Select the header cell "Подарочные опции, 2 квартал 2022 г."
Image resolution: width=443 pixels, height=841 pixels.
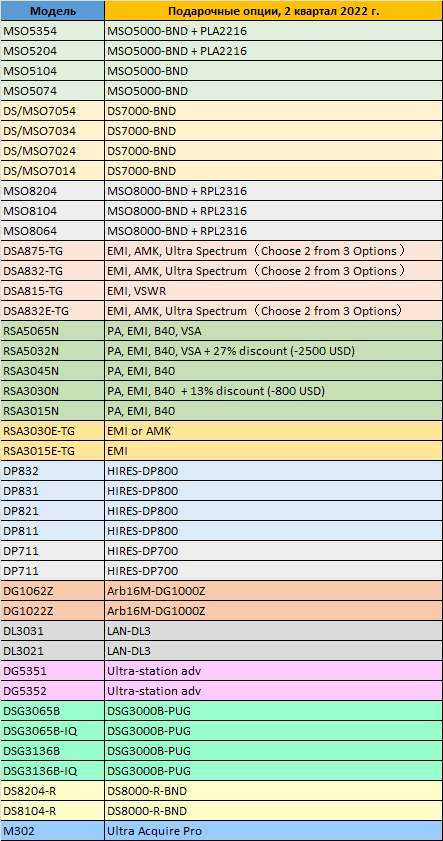pyautogui.click(x=274, y=11)
